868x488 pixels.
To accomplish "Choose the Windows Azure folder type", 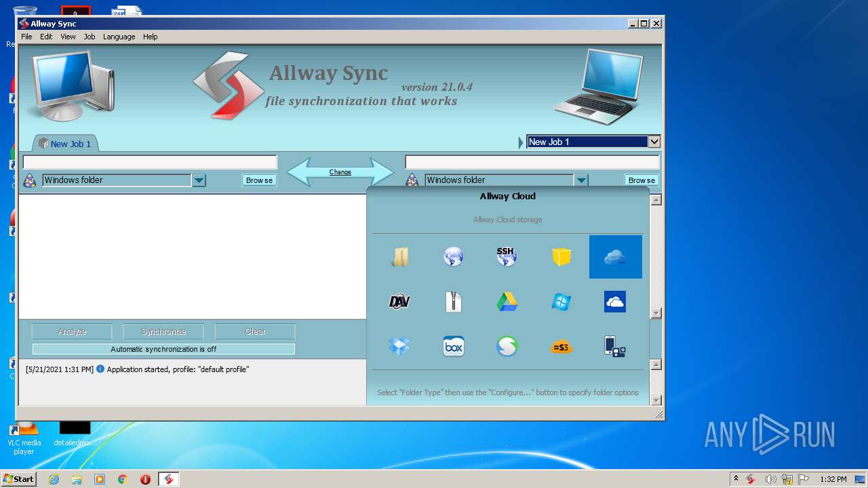I will (x=561, y=302).
